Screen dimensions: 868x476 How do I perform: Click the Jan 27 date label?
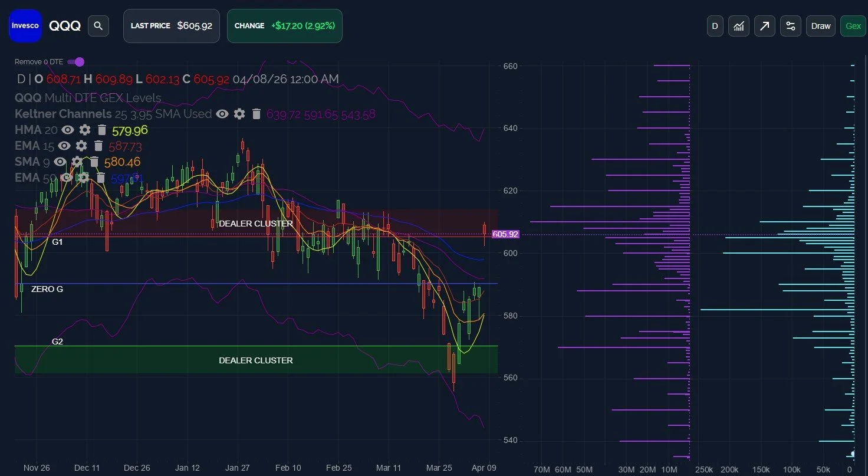click(x=238, y=468)
